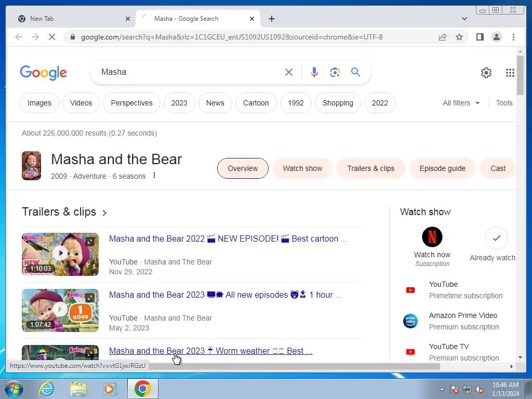Open Masha and the Bear 2022 NEW EPISODE link
Screen dimensions: 532x399
pyautogui.click(x=228, y=238)
